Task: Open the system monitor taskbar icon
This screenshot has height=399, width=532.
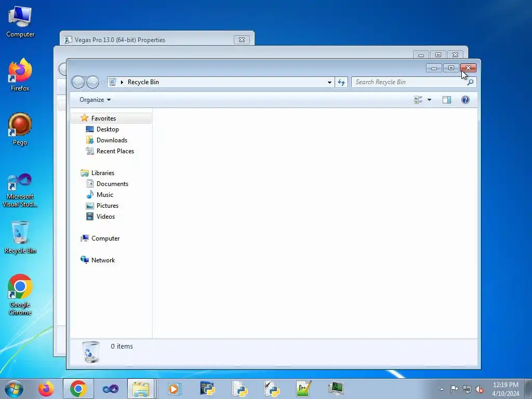Action: point(336,389)
